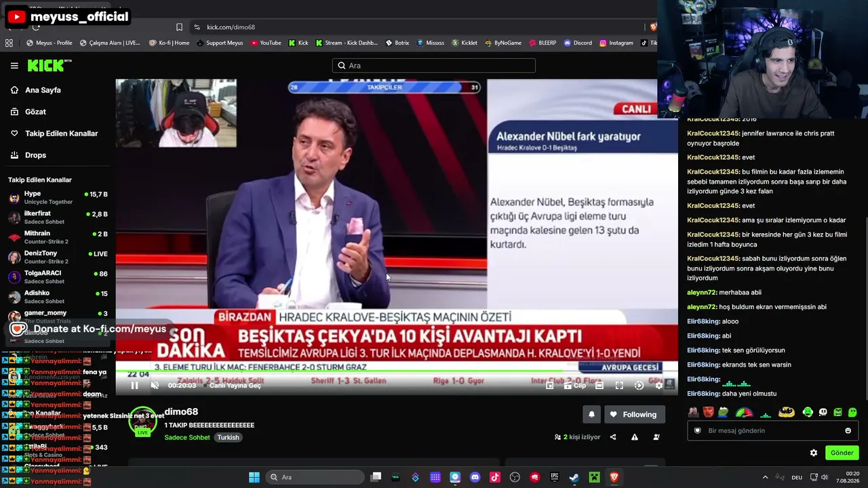This screenshot has height=488, width=868.
Task: Enter fullscreen on the video player
Action: click(619, 386)
